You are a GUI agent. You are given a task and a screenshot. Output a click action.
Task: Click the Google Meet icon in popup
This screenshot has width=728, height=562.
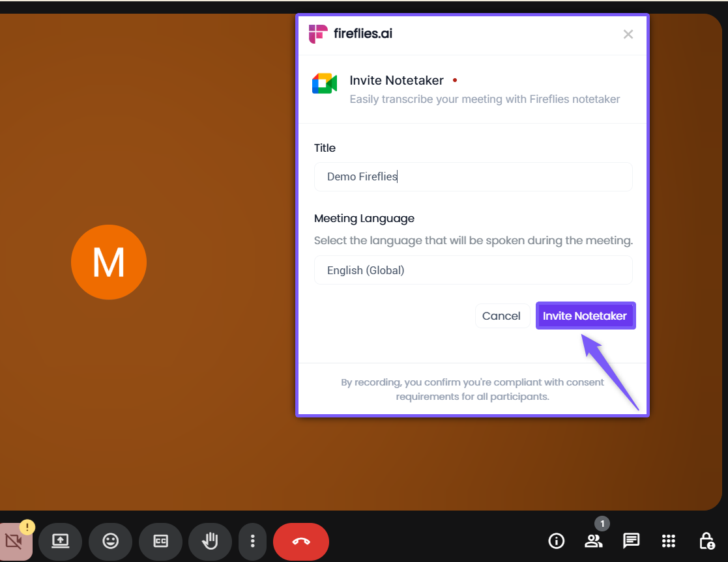point(325,83)
